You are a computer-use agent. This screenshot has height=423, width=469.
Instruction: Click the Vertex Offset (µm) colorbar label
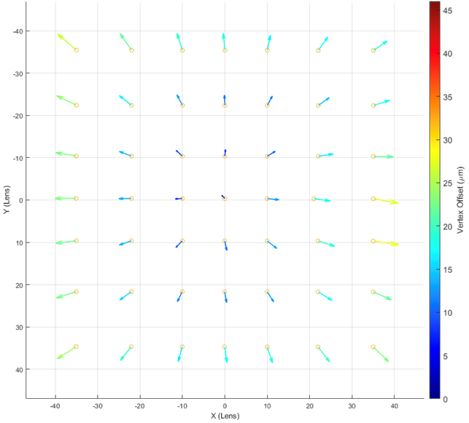click(460, 200)
